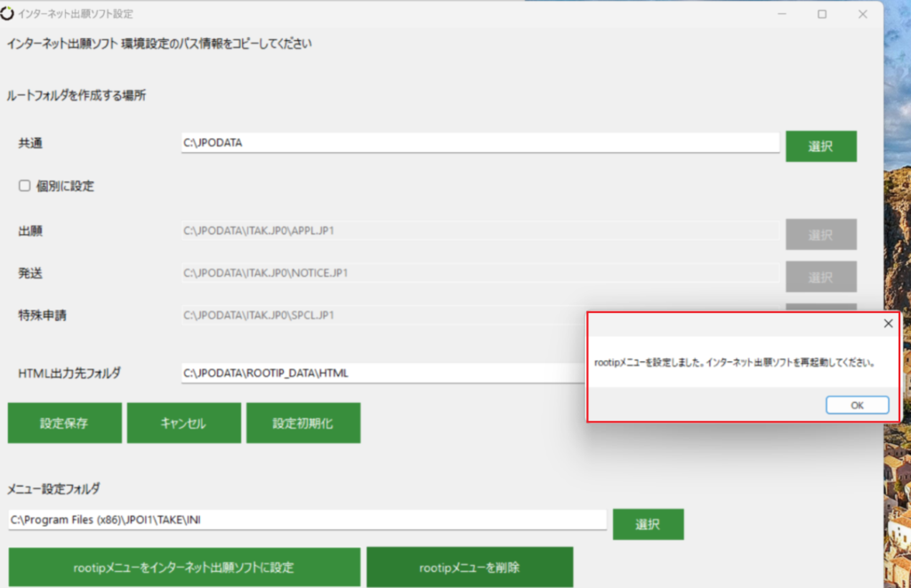The image size is (911, 588).
Task: Click the HTML出力先フォルダ label
Action: (x=69, y=373)
